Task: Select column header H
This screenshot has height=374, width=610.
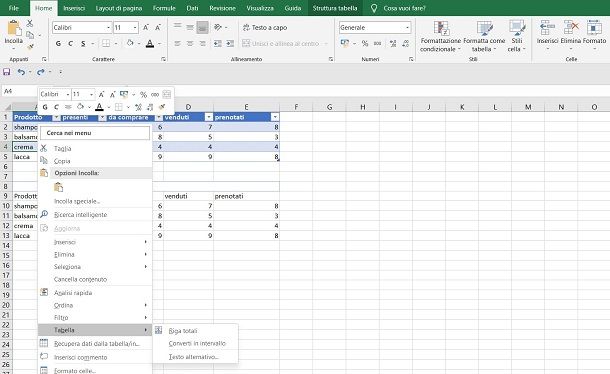Action: click(363, 107)
